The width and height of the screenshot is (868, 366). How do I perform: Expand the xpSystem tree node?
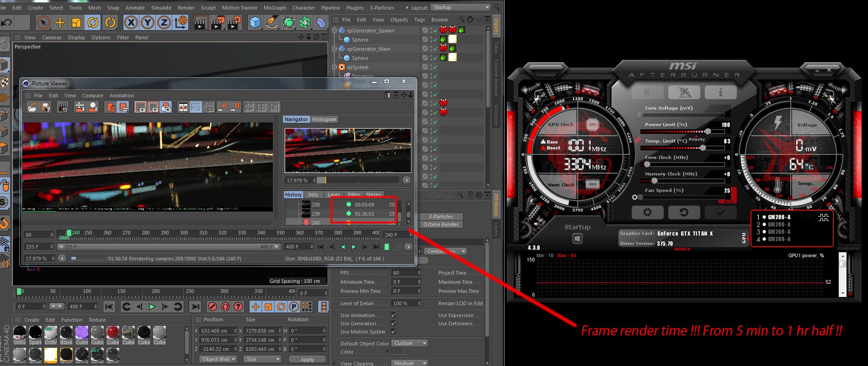pyautogui.click(x=335, y=67)
